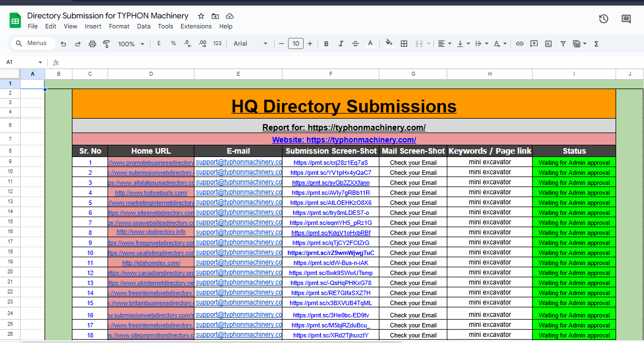Open the borders tool

click(x=404, y=43)
